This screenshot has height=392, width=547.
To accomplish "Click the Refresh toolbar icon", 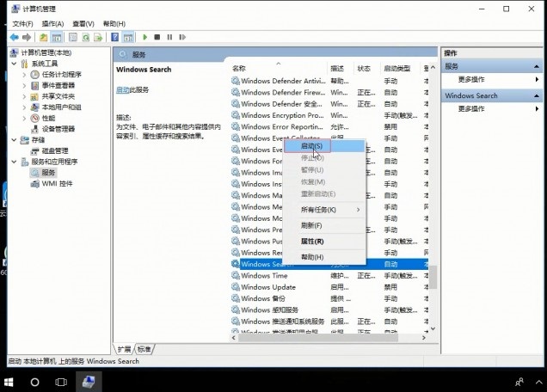I will click(86, 37).
